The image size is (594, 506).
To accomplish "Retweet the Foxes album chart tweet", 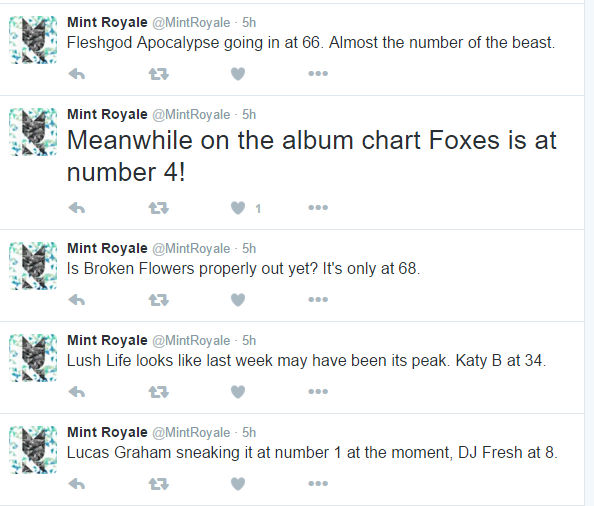I will (x=158, y=208).
